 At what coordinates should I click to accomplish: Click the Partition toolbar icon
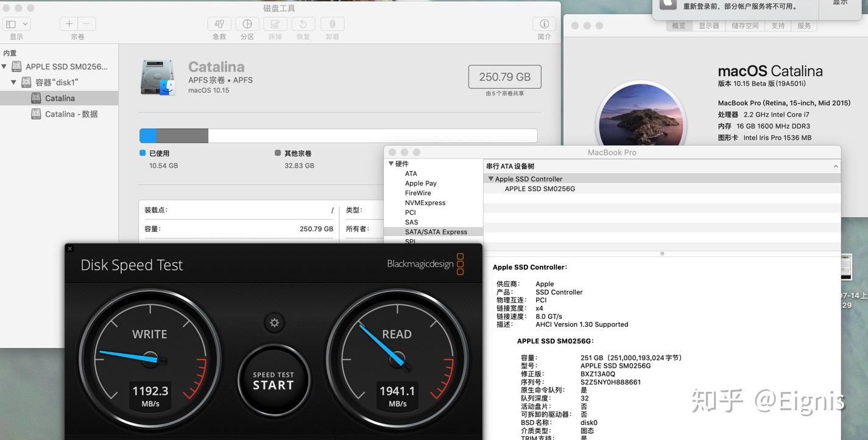tap(247, 24)
